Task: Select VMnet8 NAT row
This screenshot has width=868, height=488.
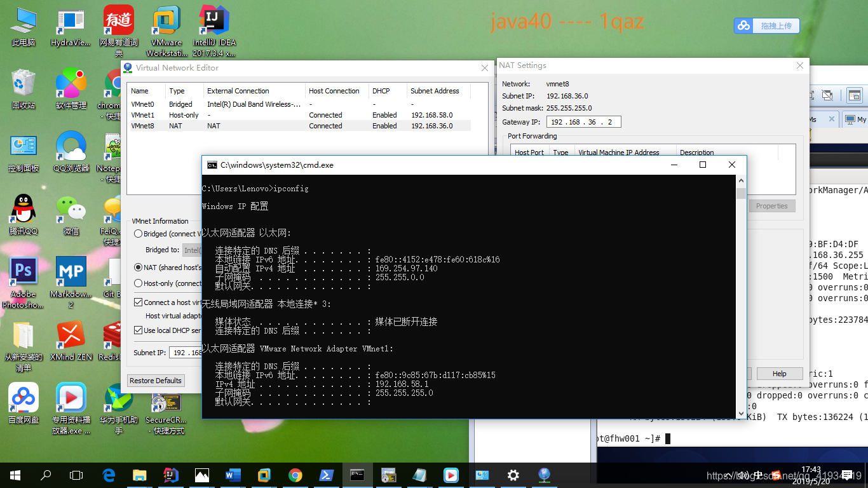Action: (299, 126)
